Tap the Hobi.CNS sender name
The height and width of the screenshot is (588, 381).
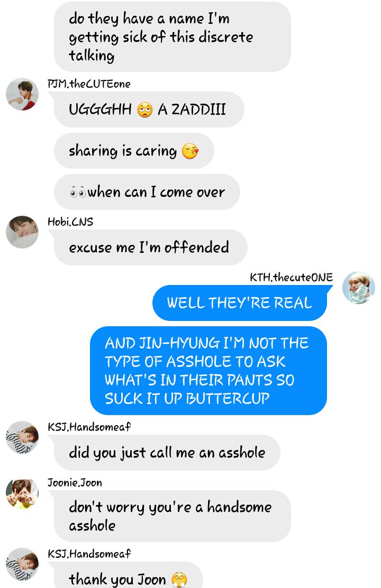pos(70,222)
